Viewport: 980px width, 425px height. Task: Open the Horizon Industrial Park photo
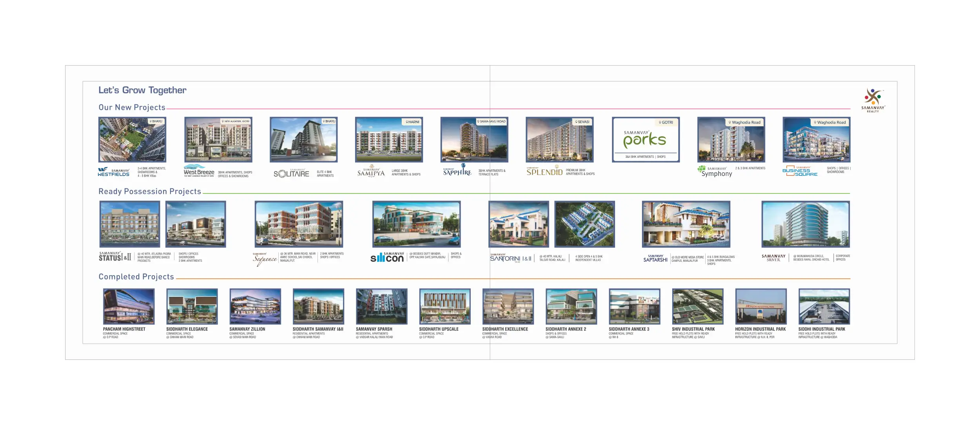(x=760, y=306)
